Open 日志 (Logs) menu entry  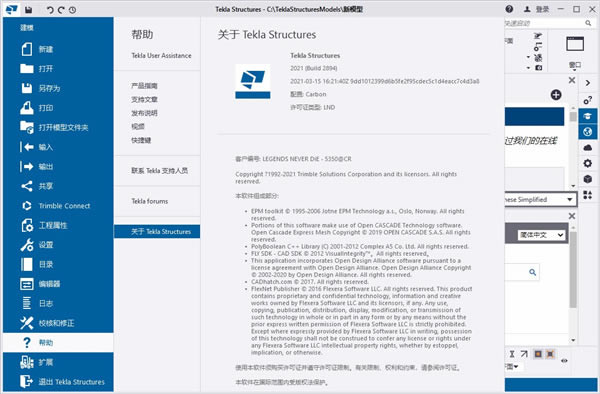pos(58,303)
